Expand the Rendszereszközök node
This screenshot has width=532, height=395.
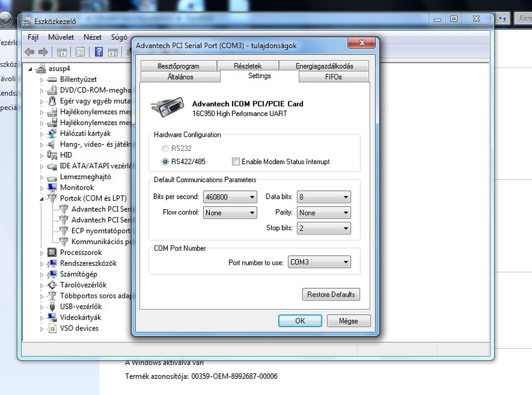click(x=42, y=264)
